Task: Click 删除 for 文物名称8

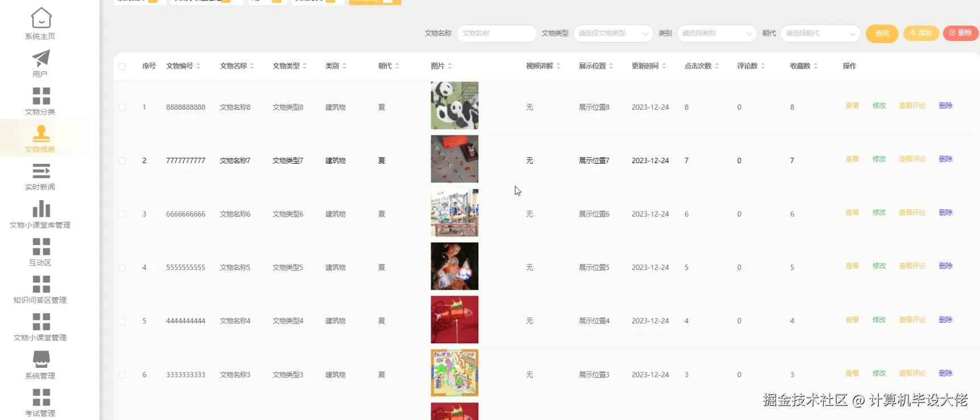Action: (x=945, y=106)
